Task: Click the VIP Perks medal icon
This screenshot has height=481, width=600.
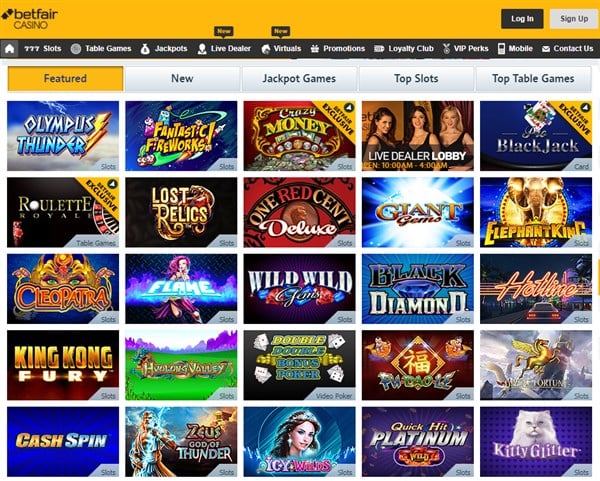Action: (446, 49)
